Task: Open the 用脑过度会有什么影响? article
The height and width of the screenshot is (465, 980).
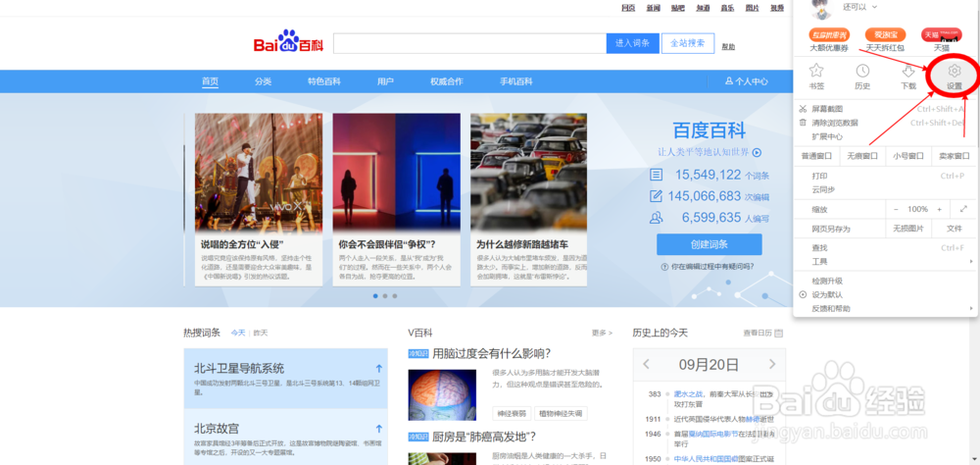Action: 492,353
